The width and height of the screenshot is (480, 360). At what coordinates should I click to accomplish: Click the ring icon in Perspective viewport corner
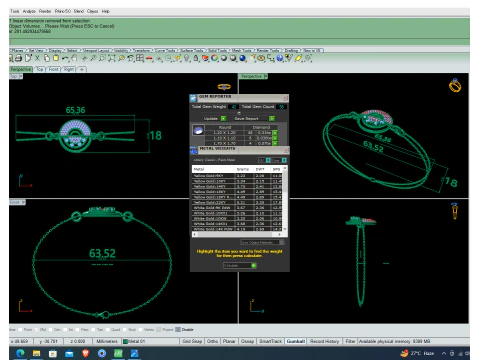click(455, 85)
